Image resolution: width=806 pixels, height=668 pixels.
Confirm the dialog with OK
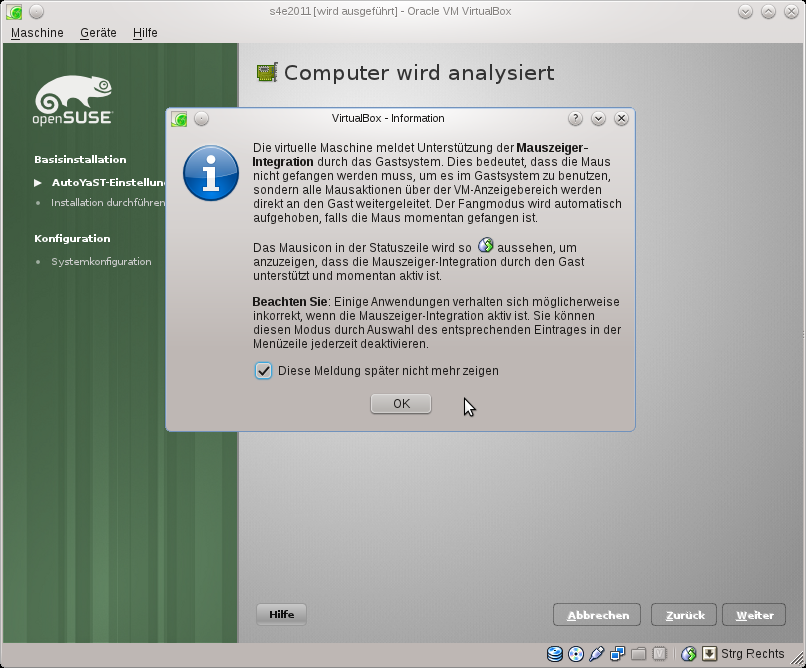pos(401,403)
